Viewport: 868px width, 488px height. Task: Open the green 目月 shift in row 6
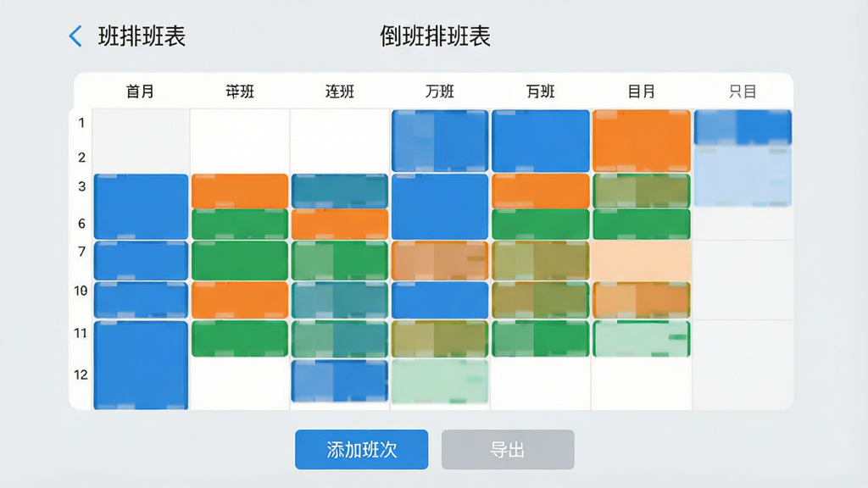pos(642,224)
